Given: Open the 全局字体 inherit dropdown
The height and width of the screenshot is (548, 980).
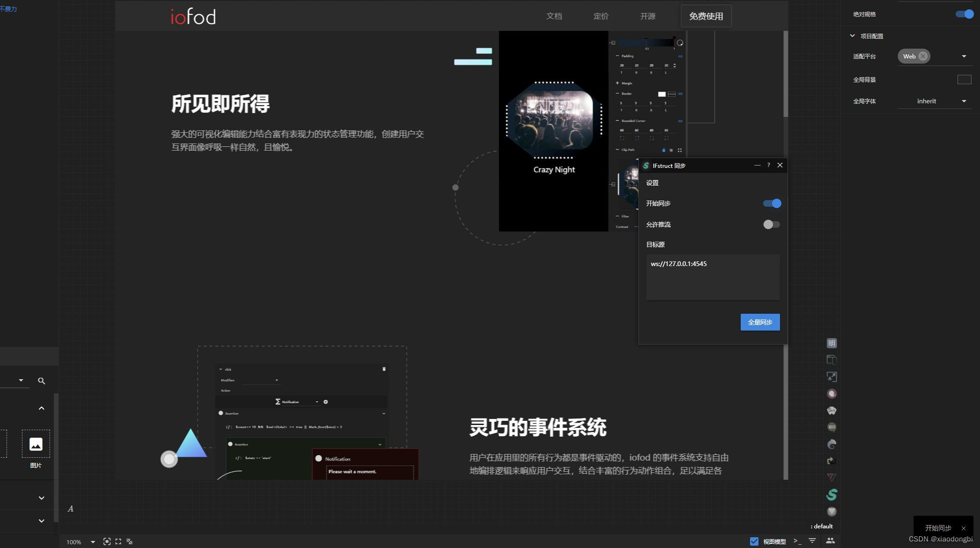Looking at the screenshot, I should click(935, 101).
